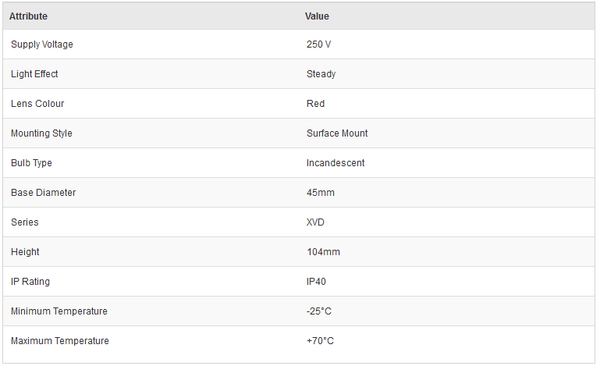Click the 45mm diameter value
Screen dimensions: 600x366
(321, 193)
